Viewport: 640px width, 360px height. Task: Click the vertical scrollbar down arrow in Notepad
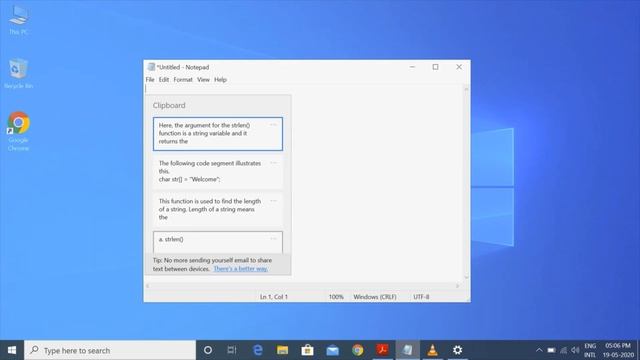tap(466, 278)
